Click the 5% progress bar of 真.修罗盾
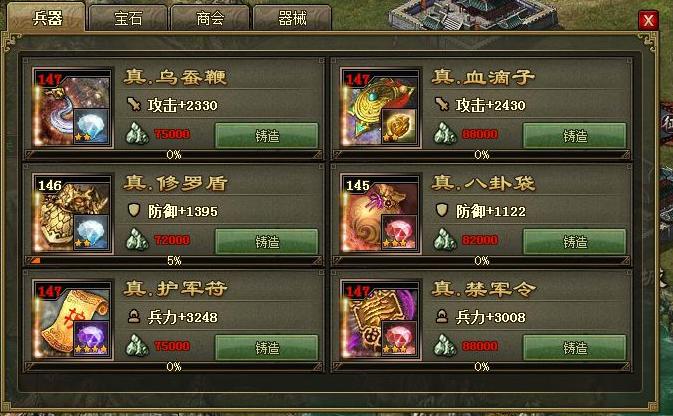Screen dimensions: 673x416 click(173, 261)
